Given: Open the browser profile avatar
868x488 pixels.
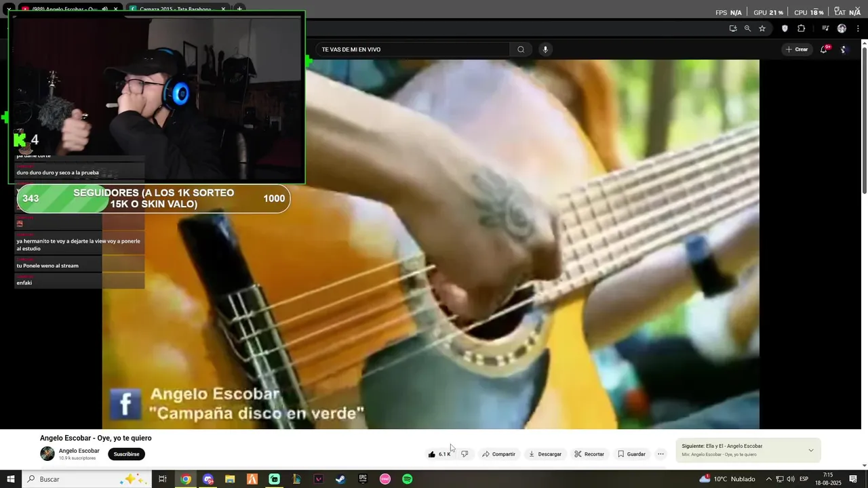Looking at the screenshot, I should point(842,28).
